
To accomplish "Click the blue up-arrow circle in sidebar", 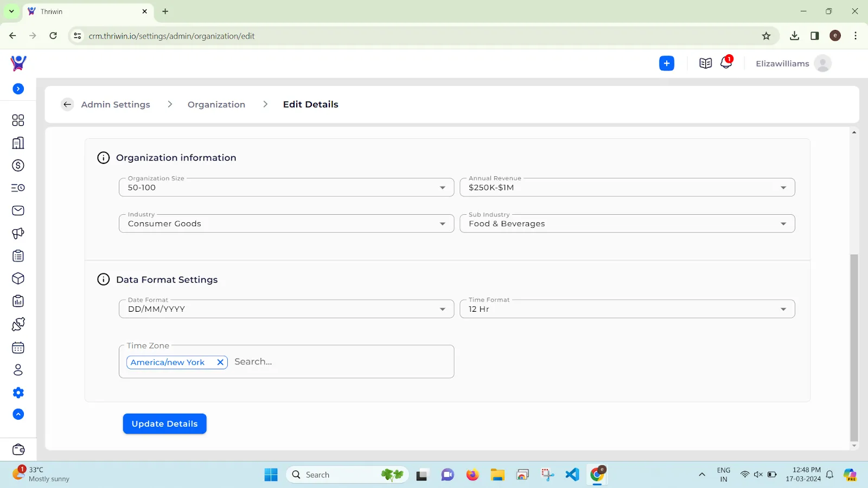I will [18, 414].
